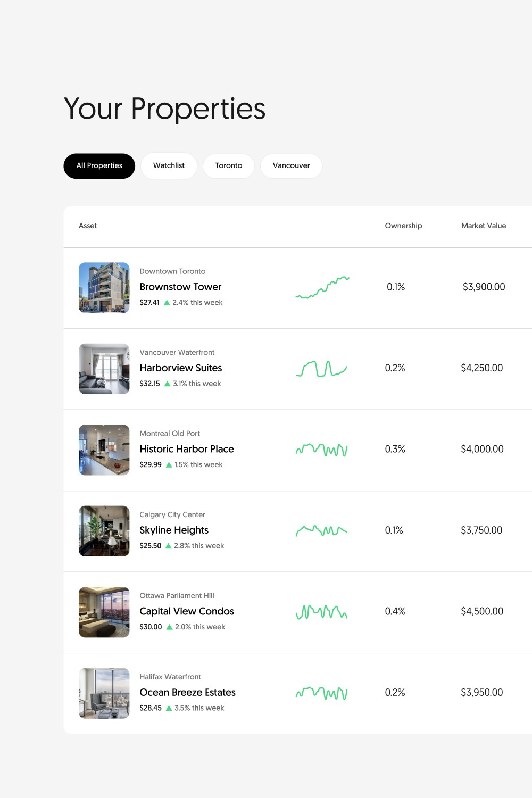532x798 pixels.
Task: Select the All Properties filter tab
Action: 99,166
